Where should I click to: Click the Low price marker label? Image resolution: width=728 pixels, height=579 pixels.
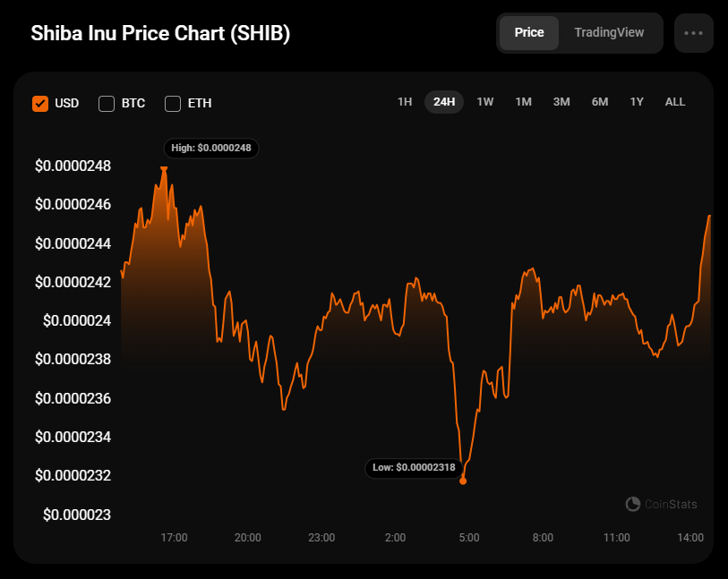click(413, 467)
